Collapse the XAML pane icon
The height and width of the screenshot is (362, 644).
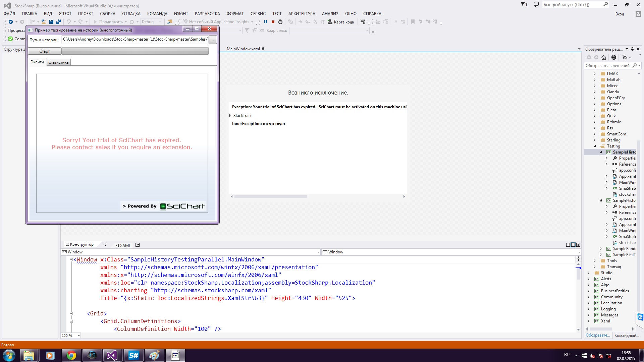[578, 245]
